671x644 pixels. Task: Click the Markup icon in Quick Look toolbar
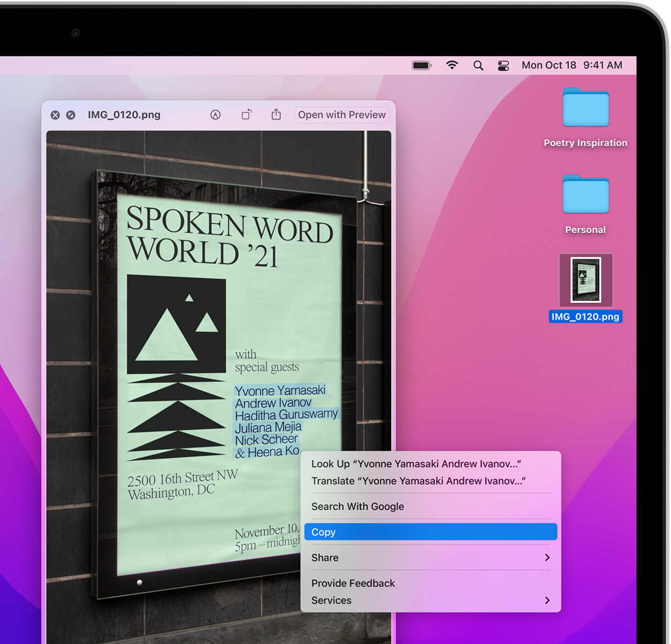[x=215, y=114]
